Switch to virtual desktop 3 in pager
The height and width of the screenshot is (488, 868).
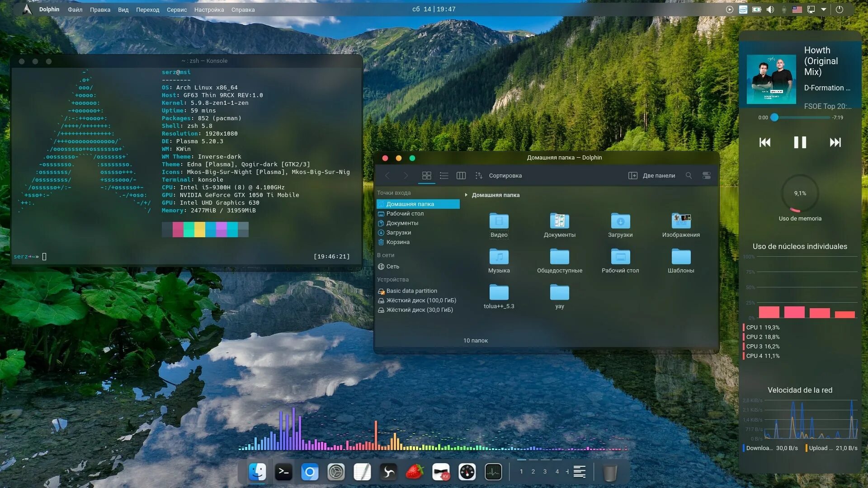(x=545, y=472)
